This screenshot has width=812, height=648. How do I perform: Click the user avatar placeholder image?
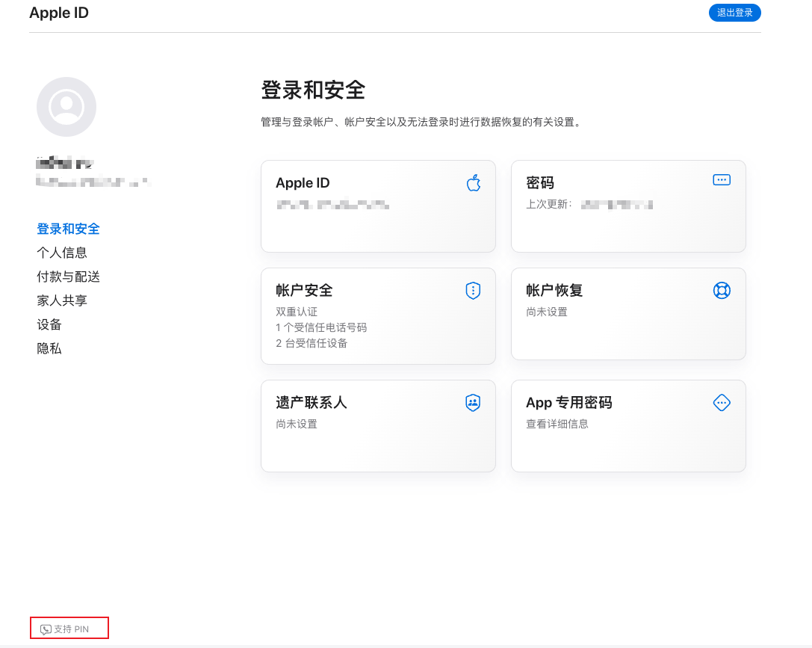click(x=66, y=107)
